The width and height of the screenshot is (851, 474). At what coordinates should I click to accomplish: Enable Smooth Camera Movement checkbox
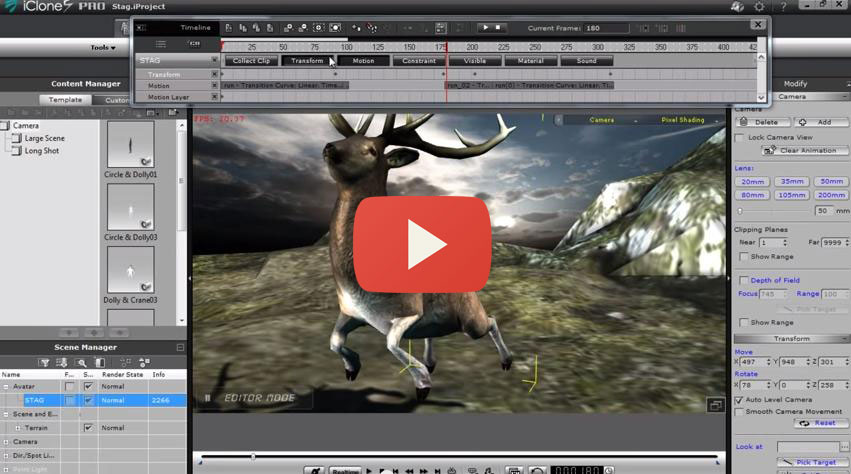[x=739, y=412]
